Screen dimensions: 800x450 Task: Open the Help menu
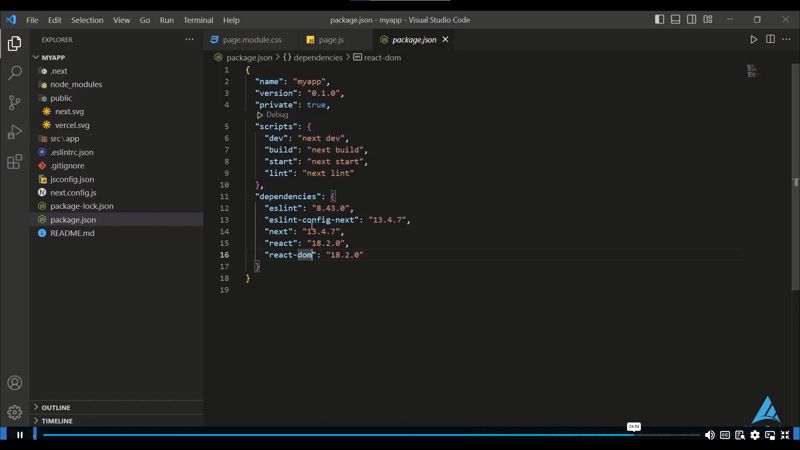(231, 20)
